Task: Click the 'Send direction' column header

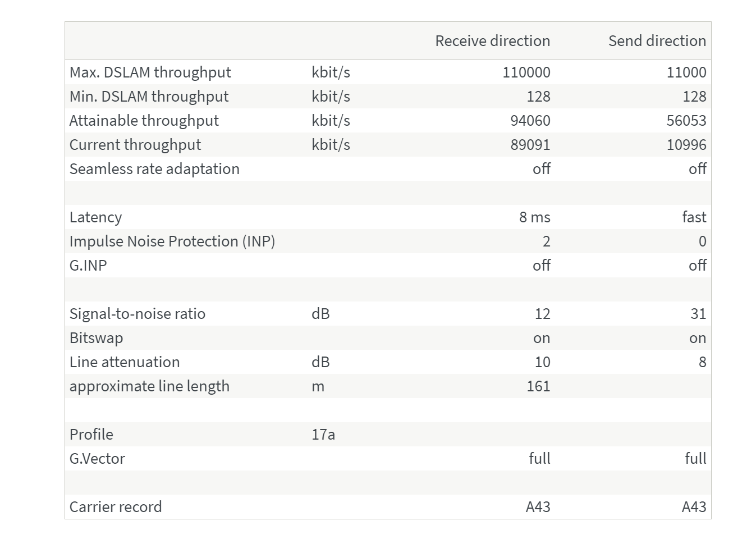Action: (x=657, y=41)
